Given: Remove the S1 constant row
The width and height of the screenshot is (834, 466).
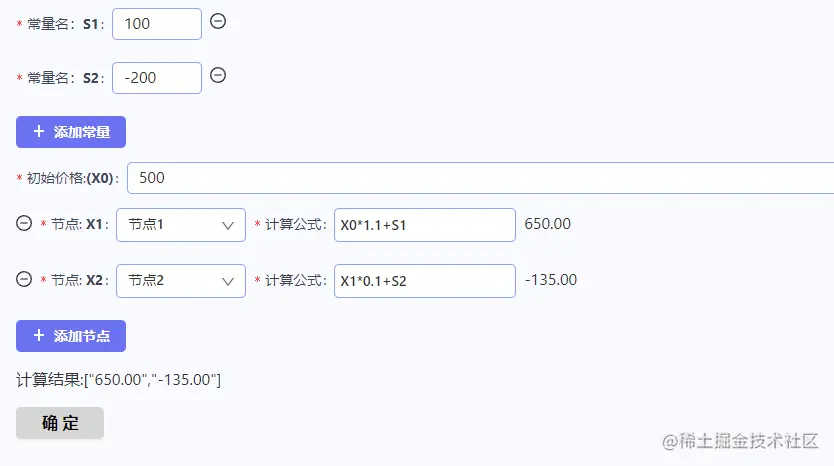Looking at the screenshot, I should pyautogui.click(x=218, y=22).
